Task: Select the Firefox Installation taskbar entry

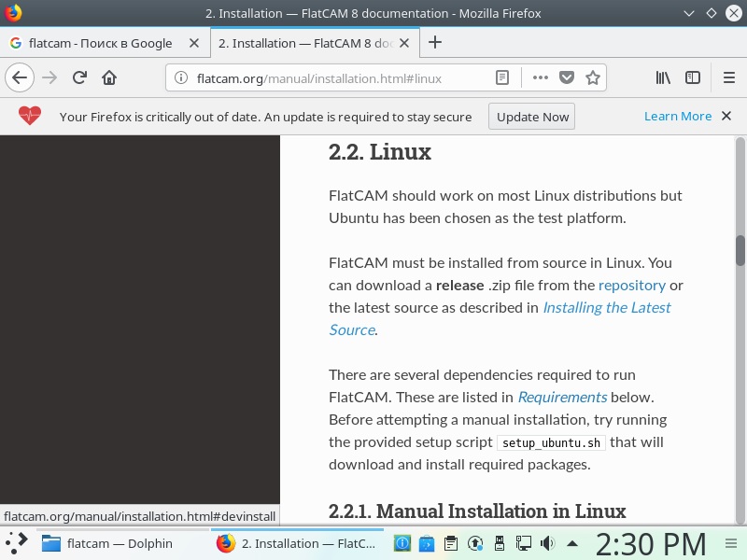Action: click(296, 543)
